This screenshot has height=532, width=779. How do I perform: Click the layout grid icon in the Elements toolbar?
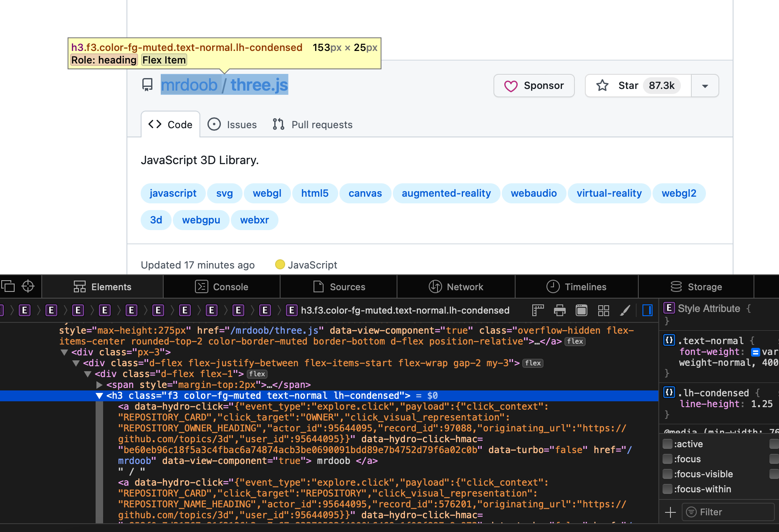coord(603,310)
